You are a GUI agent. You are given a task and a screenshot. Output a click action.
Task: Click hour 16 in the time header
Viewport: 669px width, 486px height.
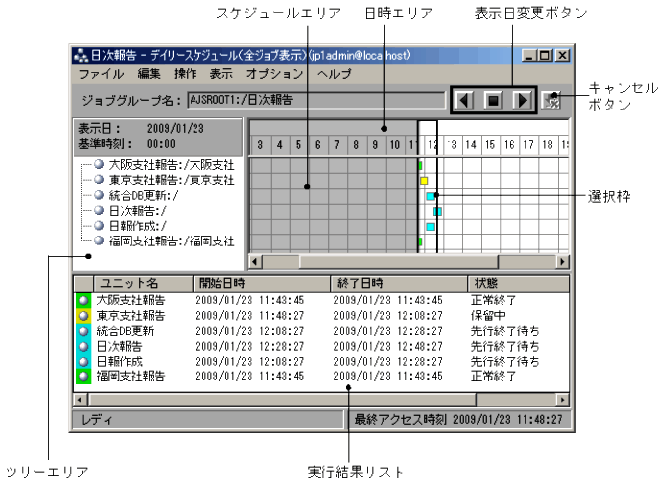point(509,145)
